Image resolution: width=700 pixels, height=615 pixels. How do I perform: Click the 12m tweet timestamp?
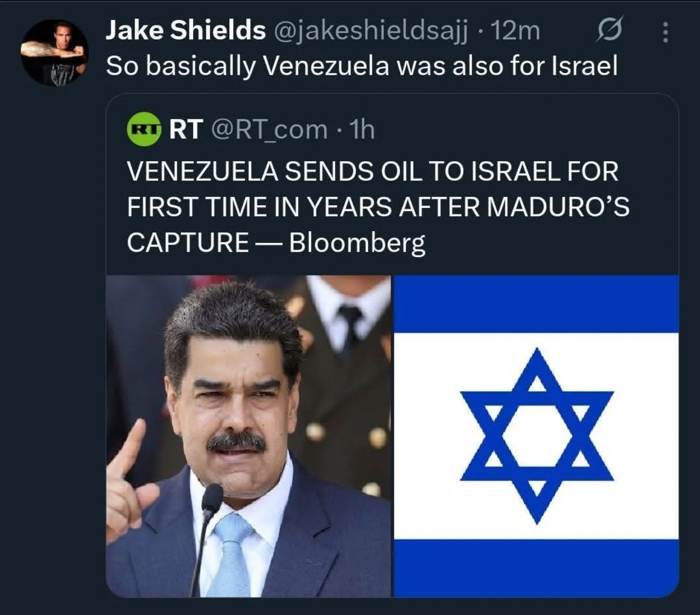[515, 31]
